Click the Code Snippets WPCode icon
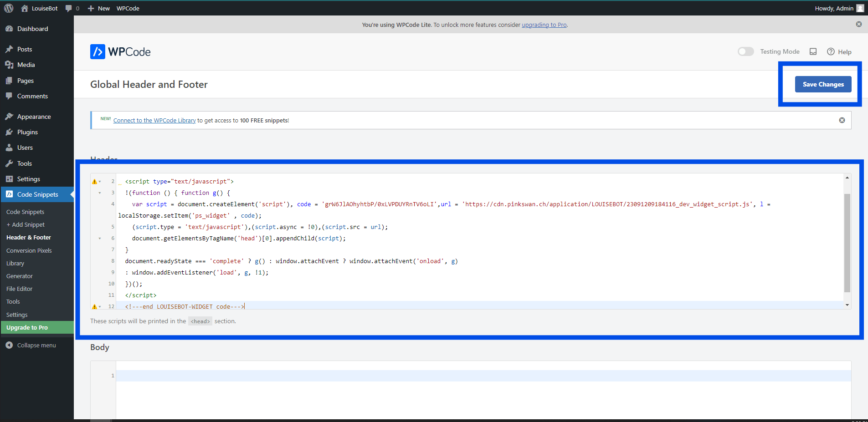Image resolution: width=868 pixels, height=422 pixels. tap(9, 194)
